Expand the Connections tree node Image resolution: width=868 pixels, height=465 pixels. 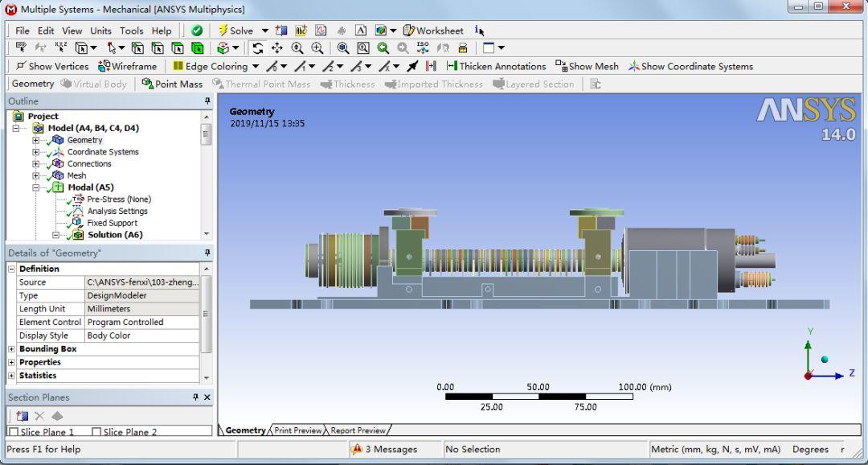[x=36, y=163]
